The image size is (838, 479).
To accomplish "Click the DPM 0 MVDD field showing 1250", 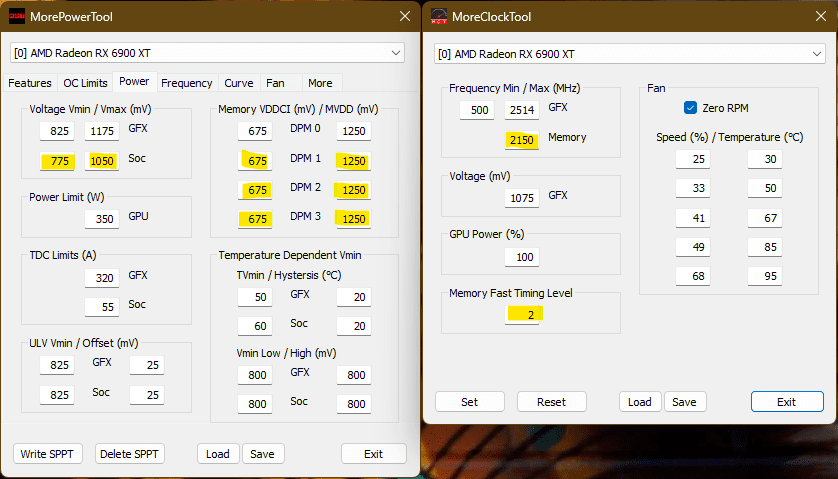I will 354,131.
